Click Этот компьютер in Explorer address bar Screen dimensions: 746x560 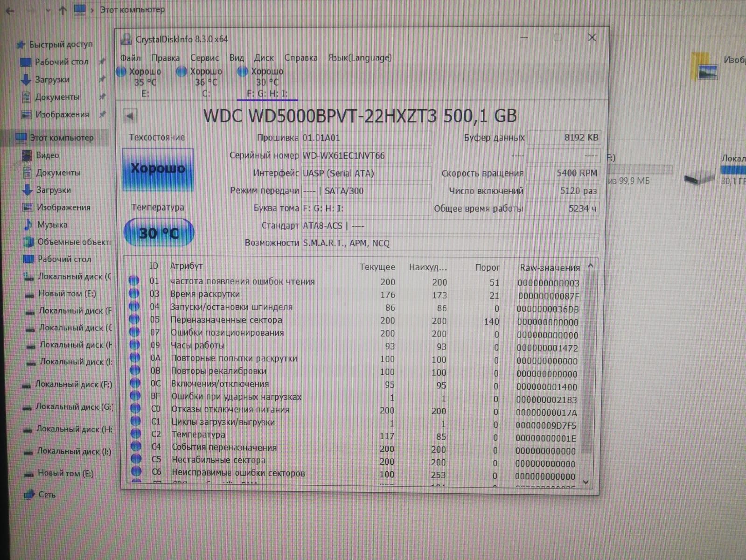point(132,10)
